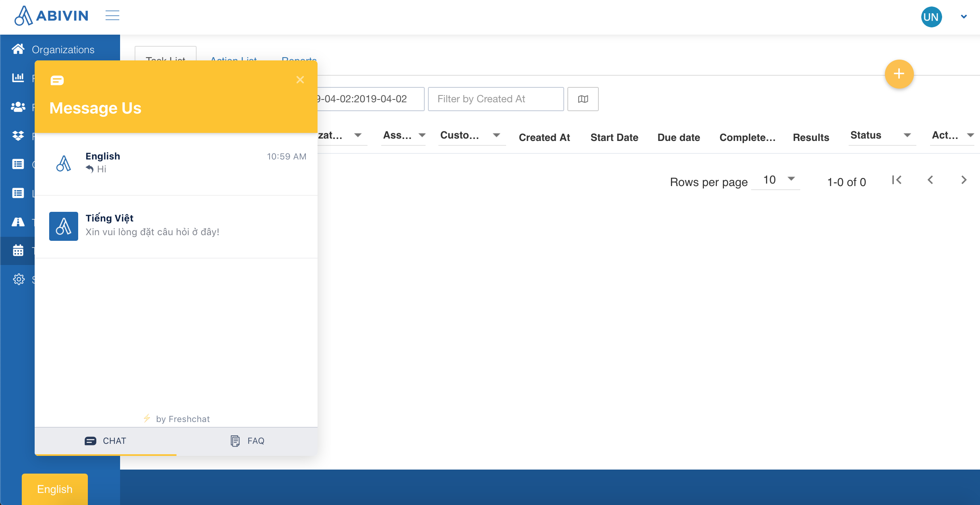Expand the UN user account menu
Viewport: 980px width, 505px height.
click(963, 17)
